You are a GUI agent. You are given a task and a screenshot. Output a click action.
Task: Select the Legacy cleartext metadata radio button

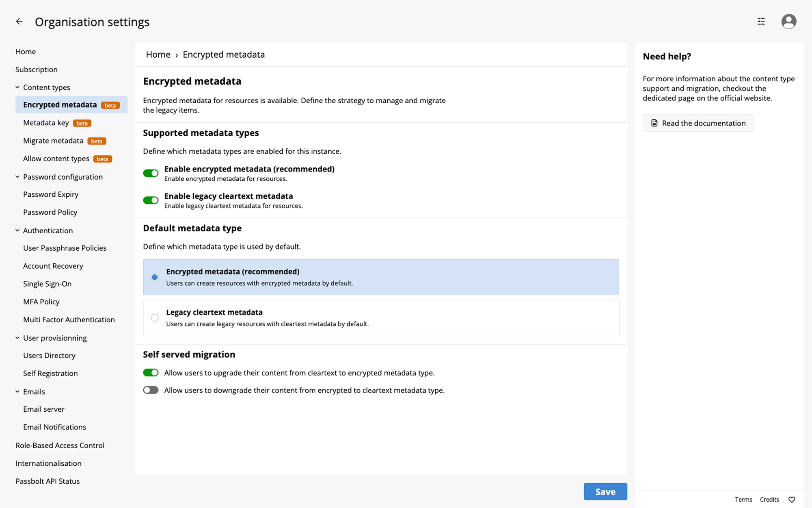coord(154,318)
